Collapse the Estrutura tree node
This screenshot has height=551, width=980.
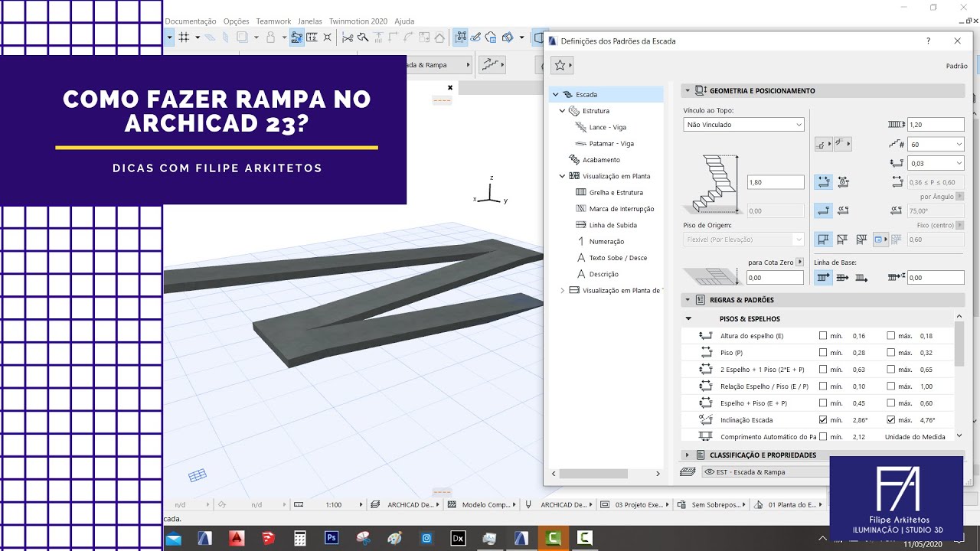pos(563,111)
